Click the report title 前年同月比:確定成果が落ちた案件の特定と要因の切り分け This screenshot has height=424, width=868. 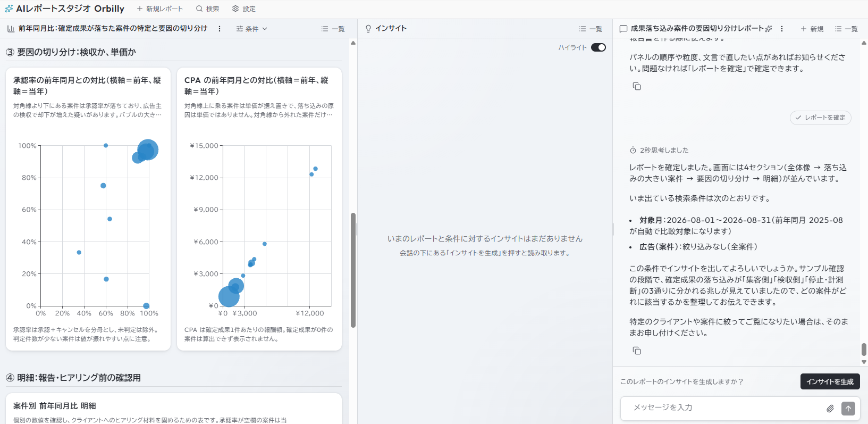113,29
